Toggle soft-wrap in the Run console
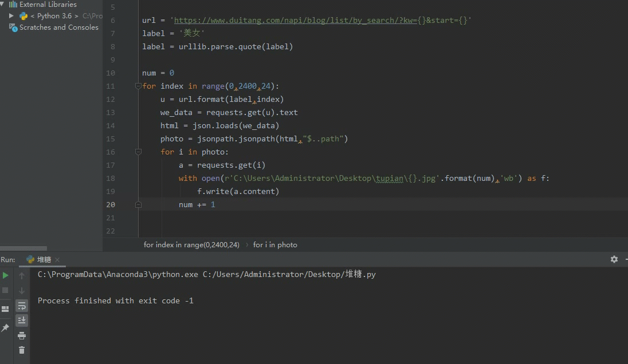The height and width of the screenshot is (364, 628). pyautogui.click(x=22, y=306)
